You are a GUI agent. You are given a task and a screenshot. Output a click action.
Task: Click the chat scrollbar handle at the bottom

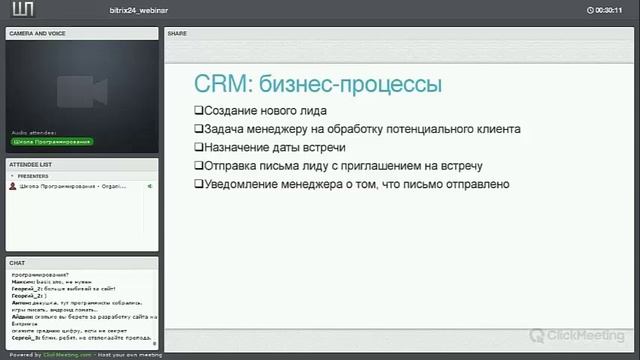click(154, 344)
